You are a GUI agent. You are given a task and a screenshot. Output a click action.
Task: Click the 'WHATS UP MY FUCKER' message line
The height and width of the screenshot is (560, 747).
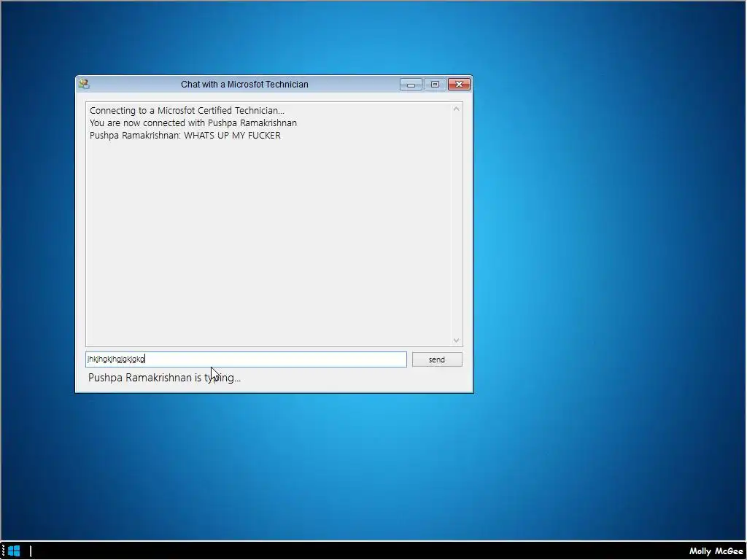coord(185,135)
